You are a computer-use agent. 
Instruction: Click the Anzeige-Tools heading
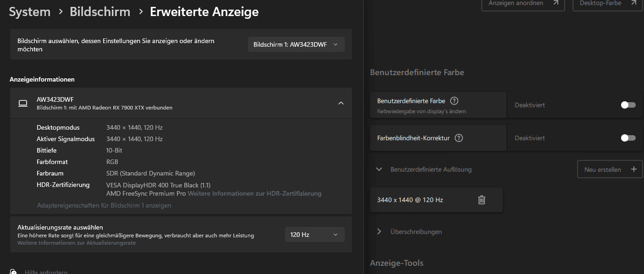[396, 263]
